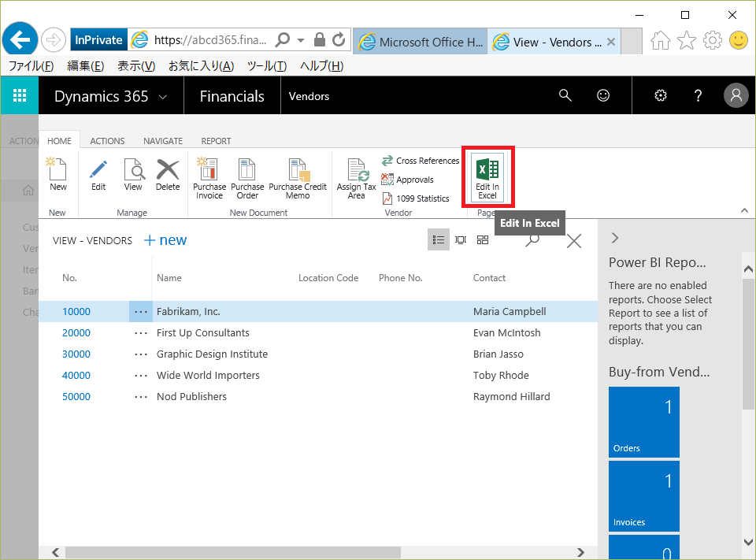The height and width of the screenshot is (560, 756).
Task: Click the Delete X icon in ribbon
Action: 167,174
